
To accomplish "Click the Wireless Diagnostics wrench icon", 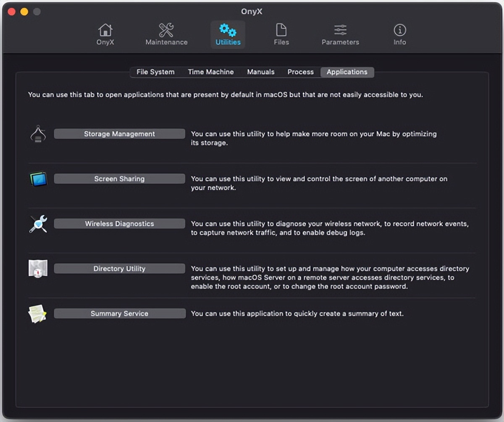I will click(38, 223).
